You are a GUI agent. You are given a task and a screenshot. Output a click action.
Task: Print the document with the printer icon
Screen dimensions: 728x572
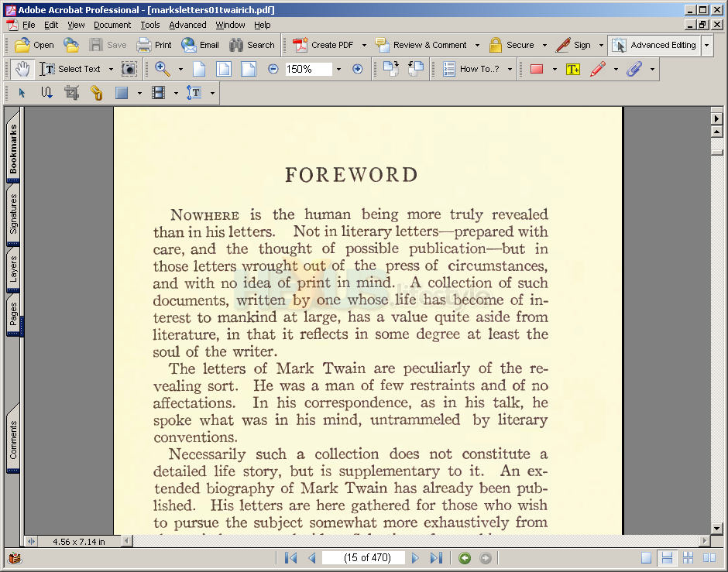click(153, 45)
